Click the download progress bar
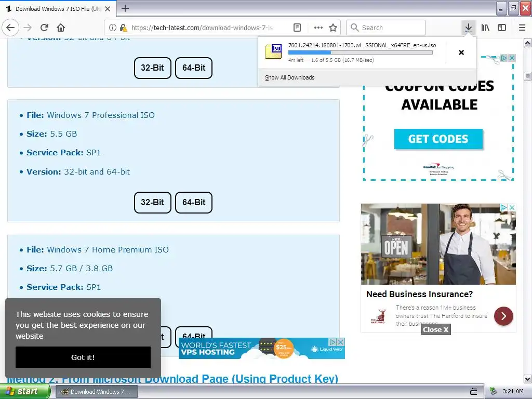Screen dimensions: 532x399 (x=361, y=52)
